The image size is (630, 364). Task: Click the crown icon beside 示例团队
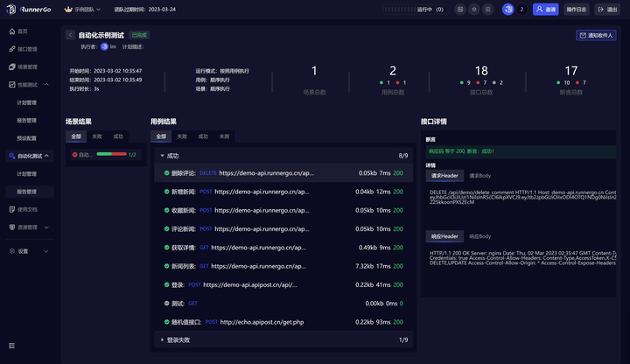pos(68,10)
